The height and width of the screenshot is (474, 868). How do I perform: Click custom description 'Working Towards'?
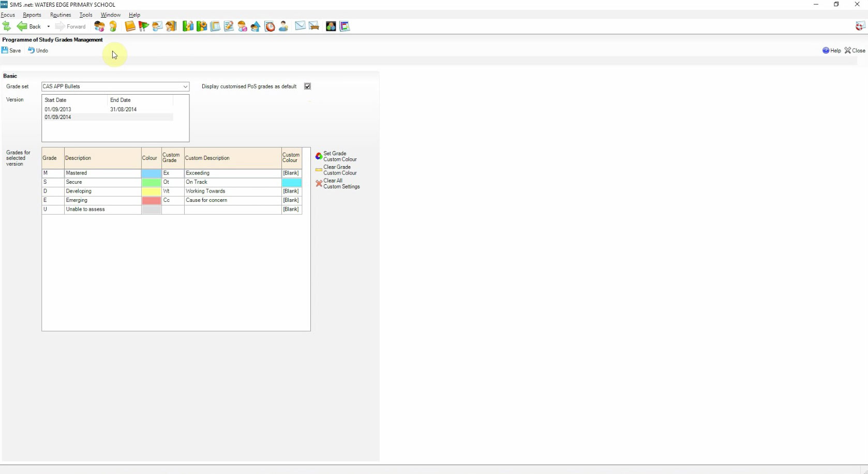pyautogui.click(x=233, y=191)
